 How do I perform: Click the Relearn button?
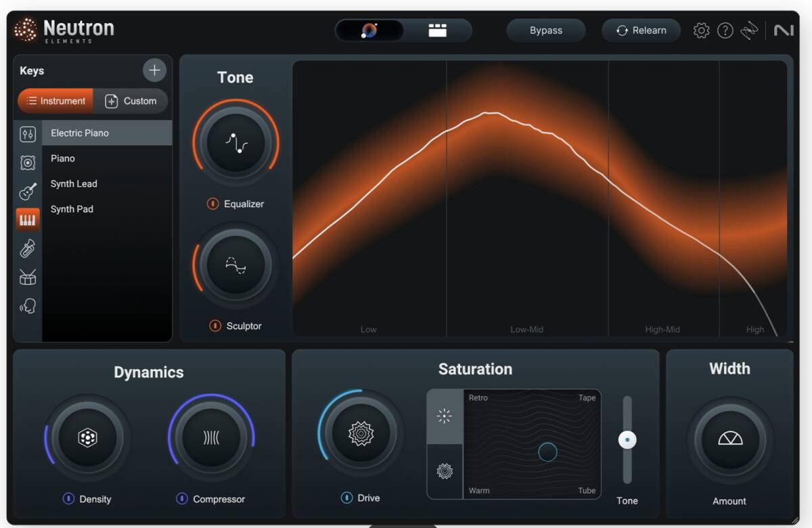click(641, 30)
